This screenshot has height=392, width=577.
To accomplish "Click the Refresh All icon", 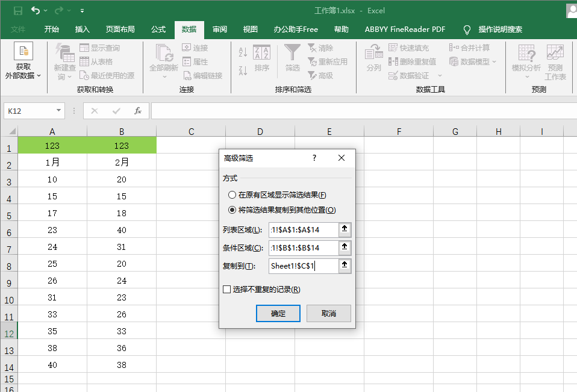I will [x=164, y=57].
